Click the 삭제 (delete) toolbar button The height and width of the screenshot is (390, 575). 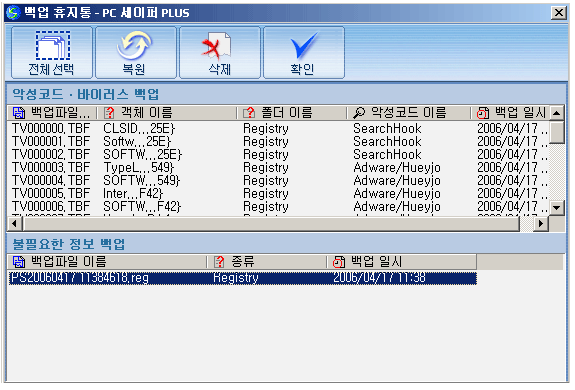point(220,52)
